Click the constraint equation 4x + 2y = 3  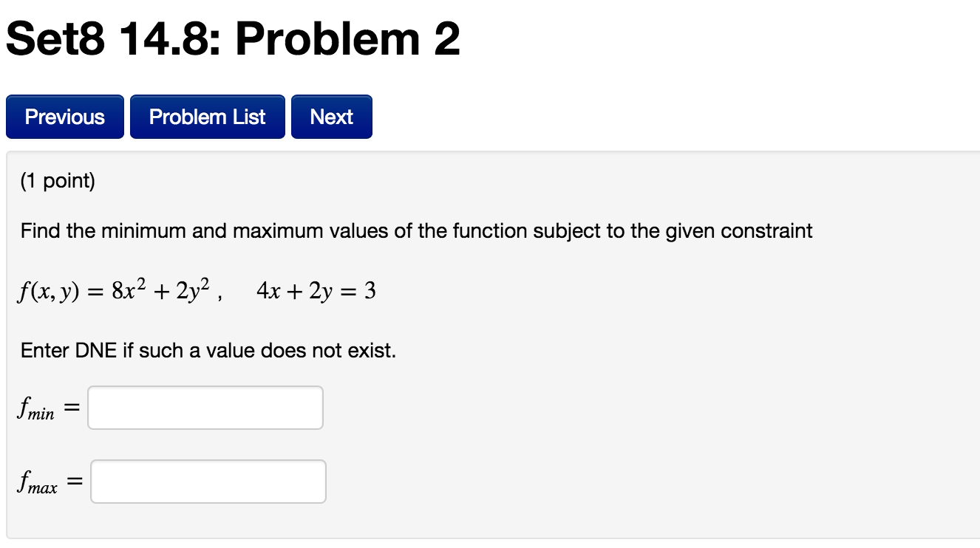(x=316, y=292)
